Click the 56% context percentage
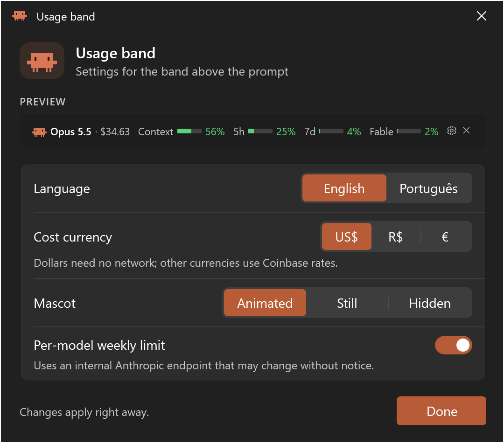 tap(215, 132)
